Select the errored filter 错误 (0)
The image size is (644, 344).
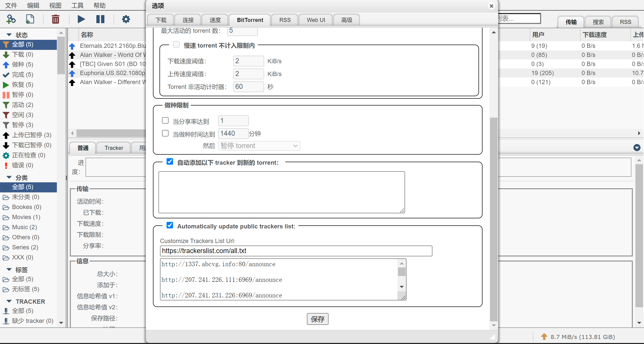[x=22, y=165]
